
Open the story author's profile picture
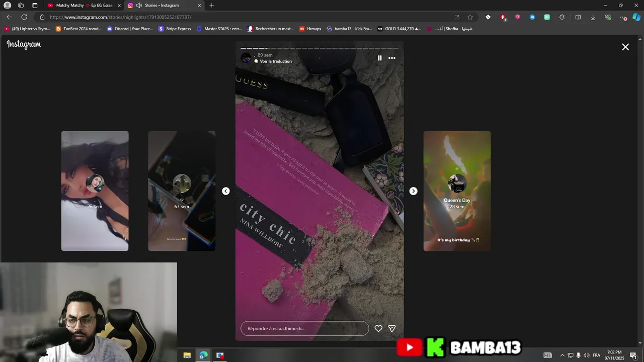click(246, 58)
